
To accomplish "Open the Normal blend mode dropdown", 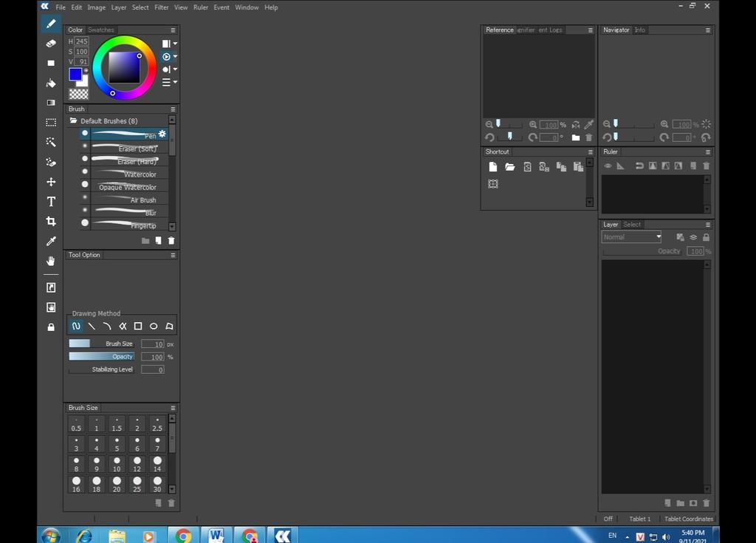I will click(x=632, y=237).
